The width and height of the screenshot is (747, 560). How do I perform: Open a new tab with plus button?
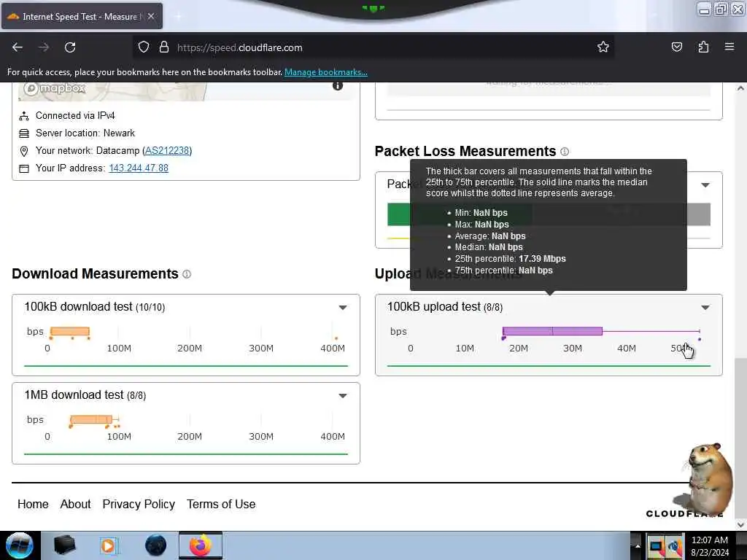point(178,16)
